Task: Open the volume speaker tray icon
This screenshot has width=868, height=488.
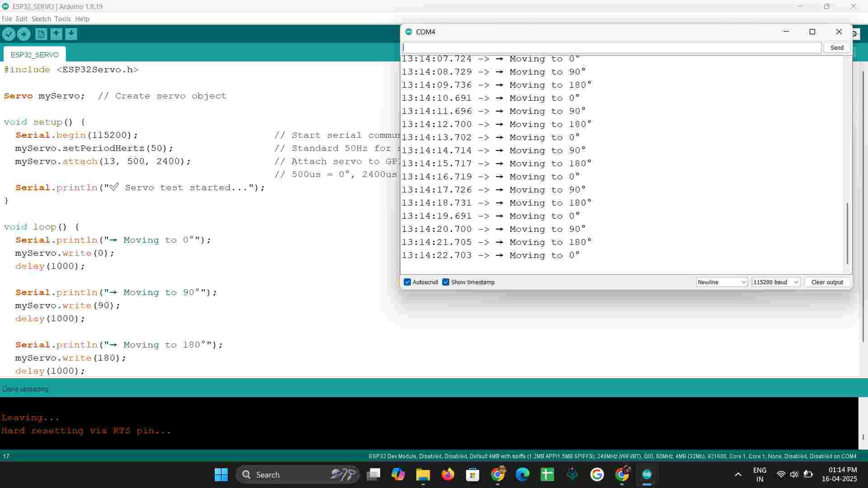Action: click(x=794, y=474)
